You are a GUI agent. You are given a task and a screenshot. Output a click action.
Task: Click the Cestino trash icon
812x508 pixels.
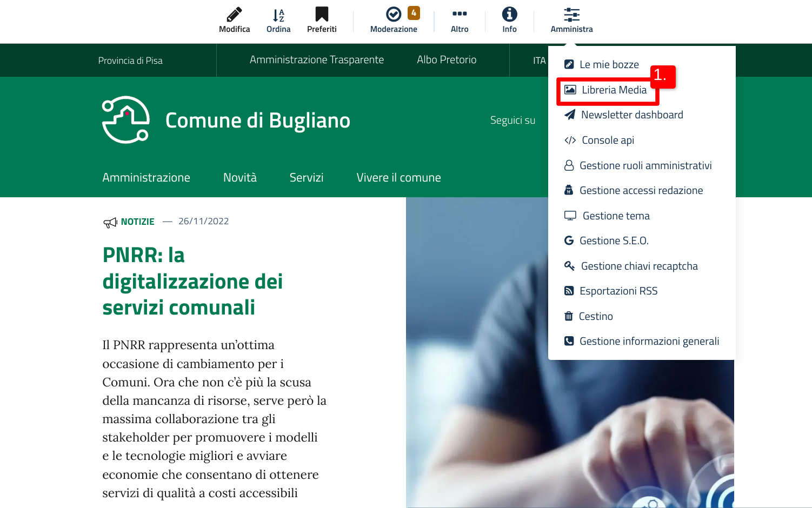[x=568, y=316]
